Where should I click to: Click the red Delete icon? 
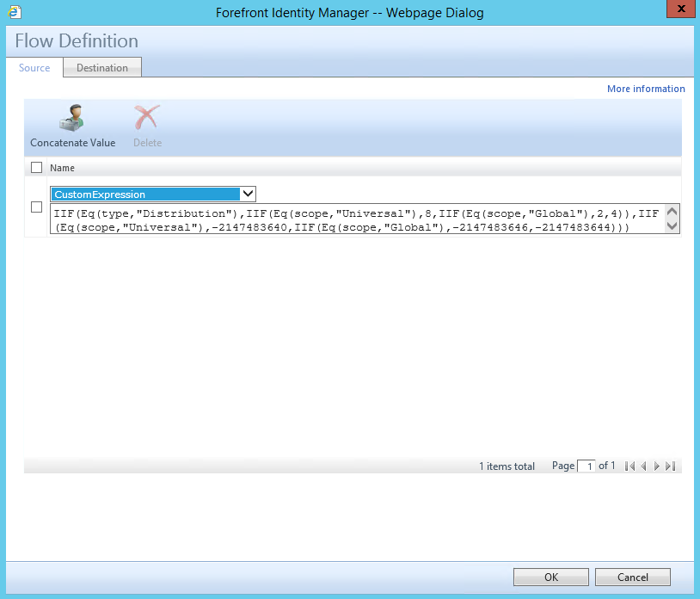tap(147, 118)
